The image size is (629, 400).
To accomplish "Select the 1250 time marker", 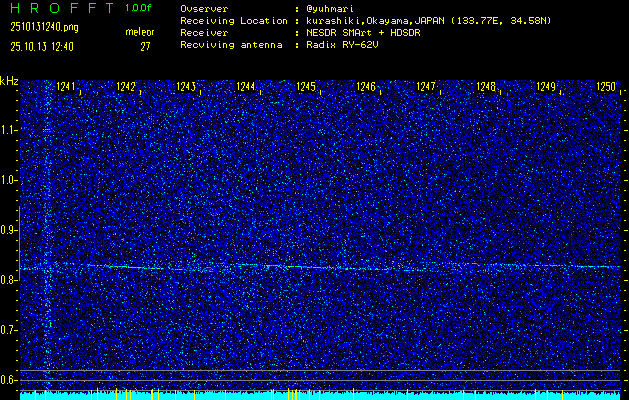I will point(606,87).
